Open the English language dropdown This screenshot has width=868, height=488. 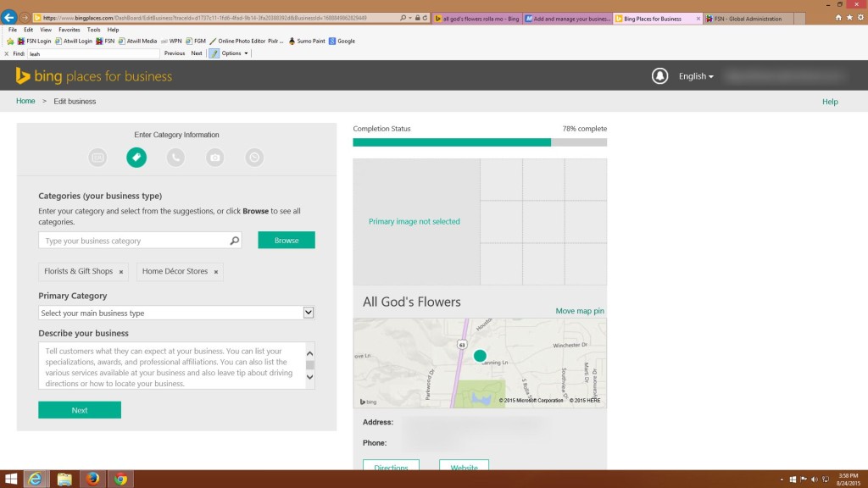(x=696, y=76)
